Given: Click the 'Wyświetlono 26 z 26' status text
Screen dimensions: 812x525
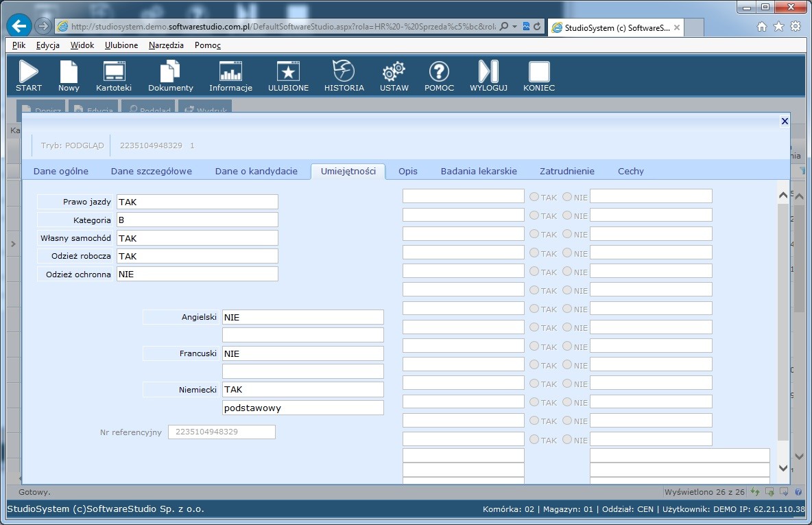Looking at the screenshot, I should pyautogui.click(x=704, y=492).
